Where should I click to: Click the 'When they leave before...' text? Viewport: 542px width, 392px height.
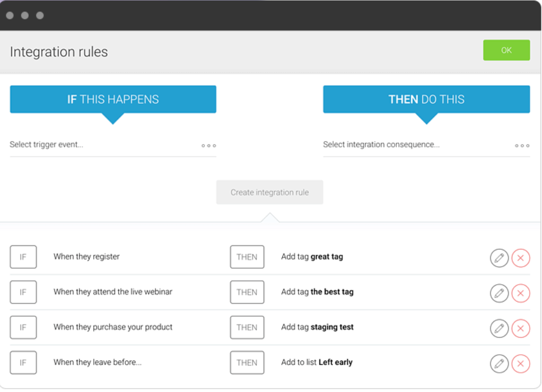(97, 362)
